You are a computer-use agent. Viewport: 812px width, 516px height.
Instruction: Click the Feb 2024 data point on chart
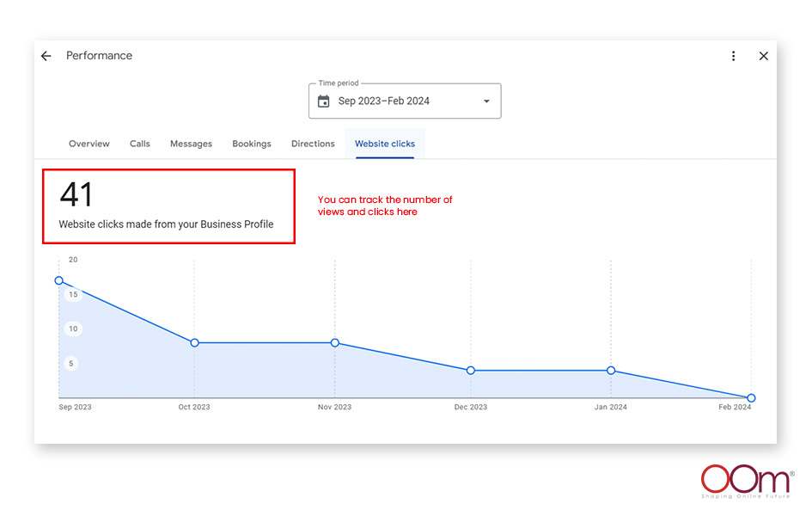(x=751, y=398)
